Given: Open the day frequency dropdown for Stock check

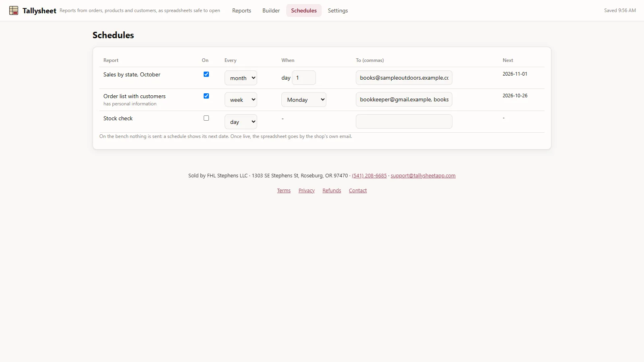Looking at the screenshot, I should tap(241, 122).
